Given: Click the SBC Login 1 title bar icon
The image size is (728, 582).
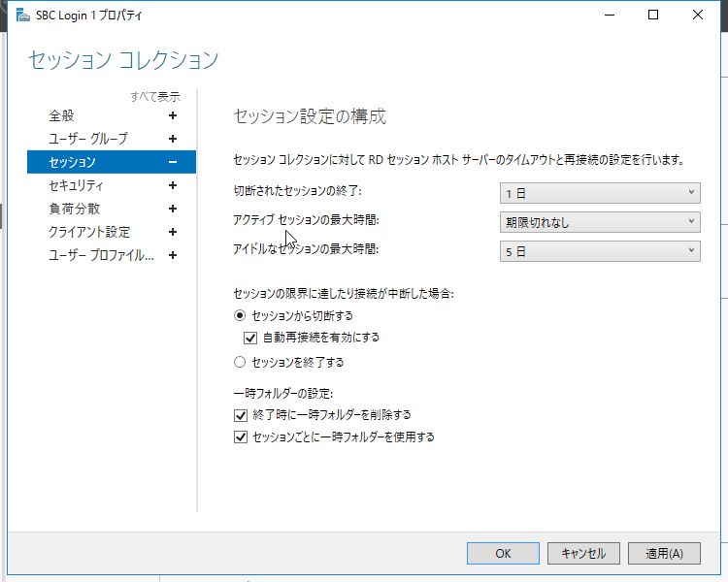Looking at the screenshot, I should coord(22,15).
